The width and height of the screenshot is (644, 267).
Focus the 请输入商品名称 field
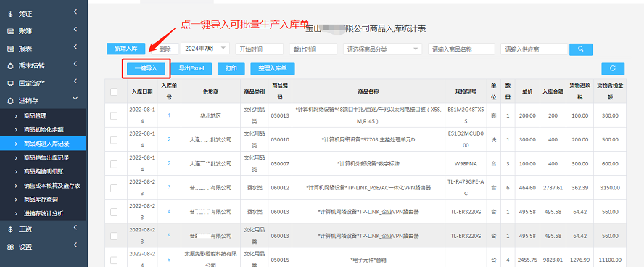461,49
